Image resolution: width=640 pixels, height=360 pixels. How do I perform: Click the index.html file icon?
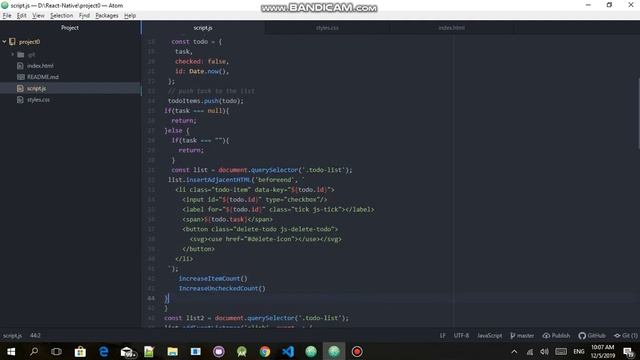pos(20,66)
